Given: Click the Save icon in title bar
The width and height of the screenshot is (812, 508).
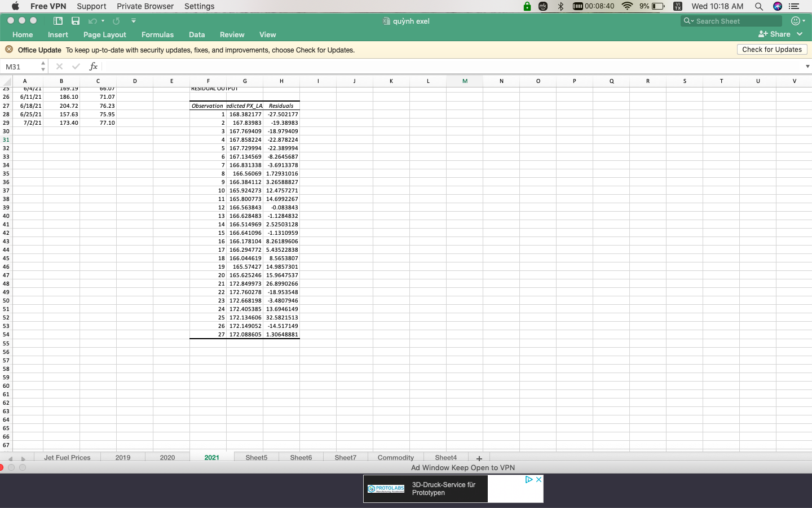Looking at the screenshot, I should tap(76, 21).
